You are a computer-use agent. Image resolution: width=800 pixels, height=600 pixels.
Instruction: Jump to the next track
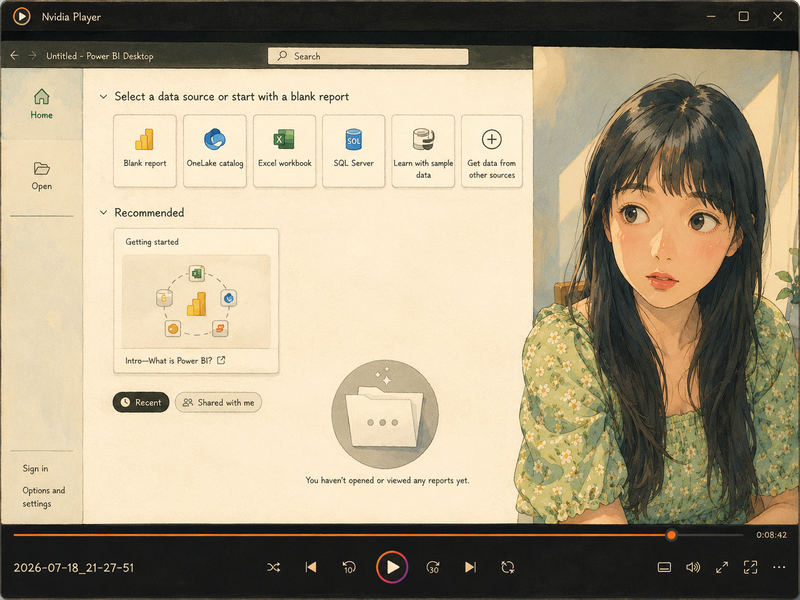pyautogui.click(x=470, y=567)
